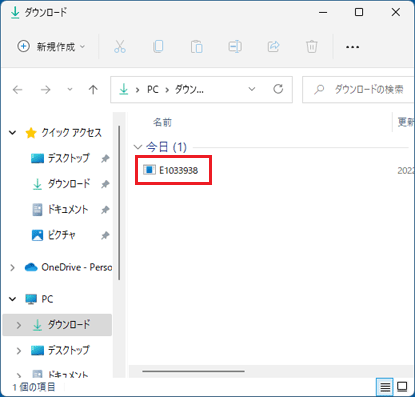Collapse the PC tree node
The width and height of the screenshot is (415, 397).
(x=13, y=299)
